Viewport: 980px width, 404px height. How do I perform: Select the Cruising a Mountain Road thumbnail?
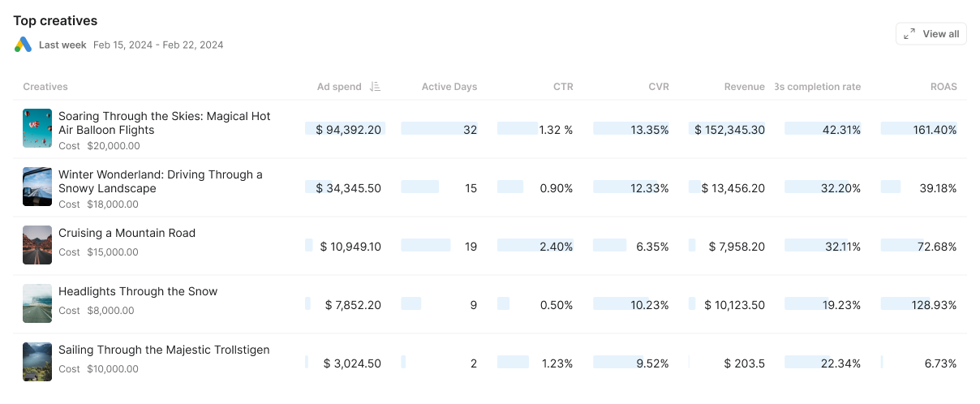coord(37,245)
